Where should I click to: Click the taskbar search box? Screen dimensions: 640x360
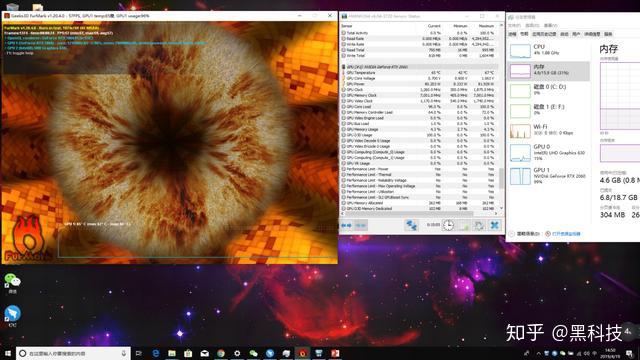(73, 353)
